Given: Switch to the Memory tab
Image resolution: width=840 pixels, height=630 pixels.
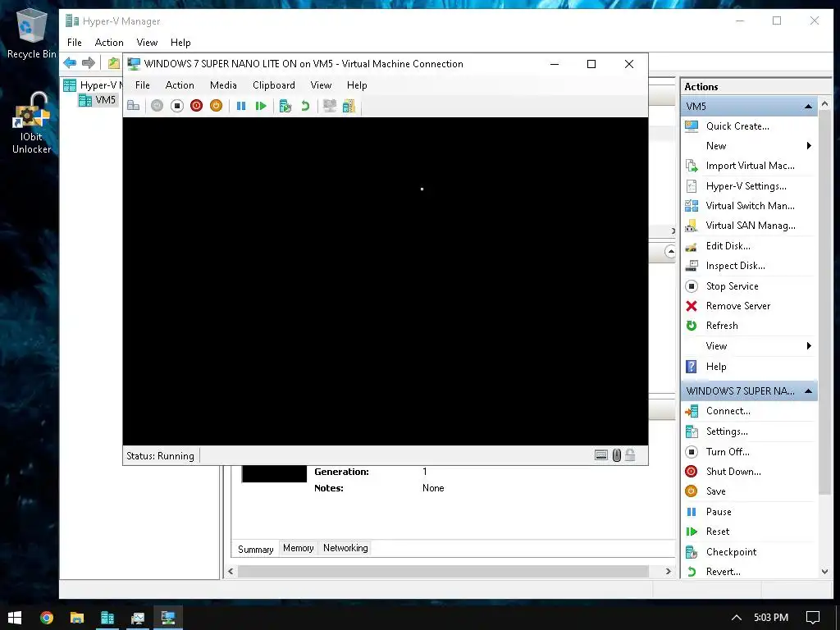Looking at the screenshot, I should (x=299, y=548).
